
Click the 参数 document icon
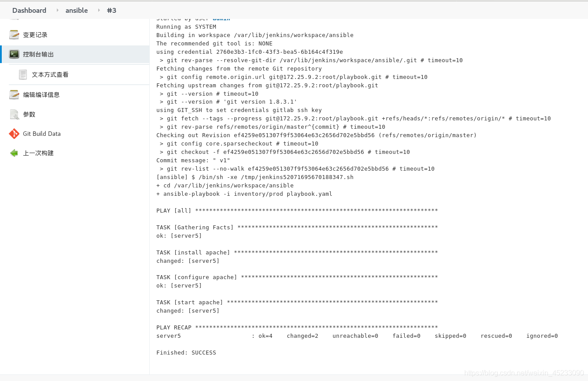(14, 114)
